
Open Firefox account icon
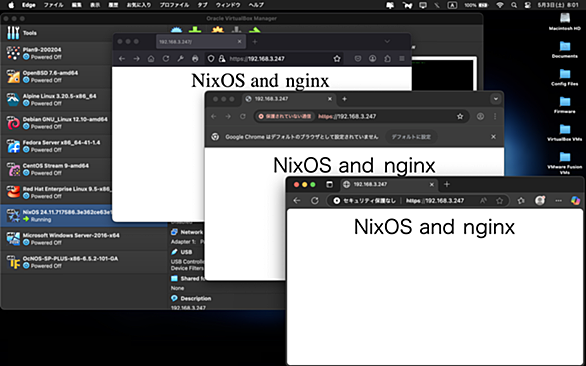click(x=373, y=59)
